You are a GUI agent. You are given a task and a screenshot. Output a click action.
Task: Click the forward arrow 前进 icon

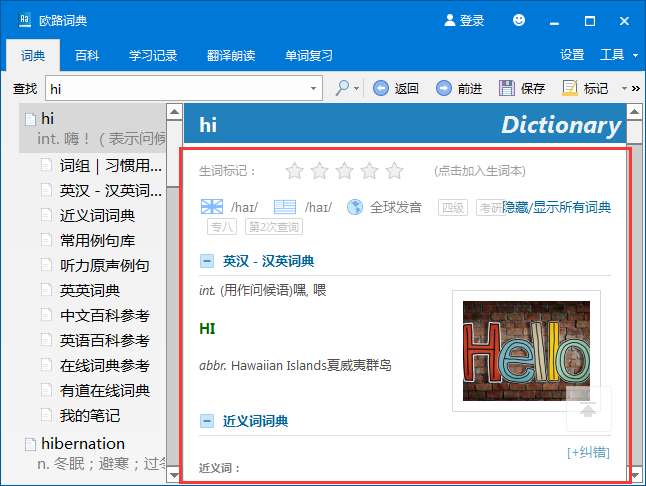point(444,88)
